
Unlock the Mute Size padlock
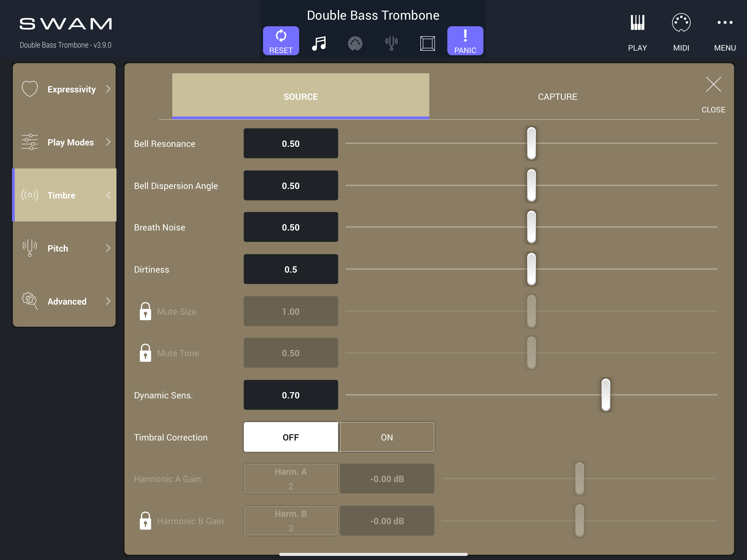pyautogui.click(x=145, y=311)
